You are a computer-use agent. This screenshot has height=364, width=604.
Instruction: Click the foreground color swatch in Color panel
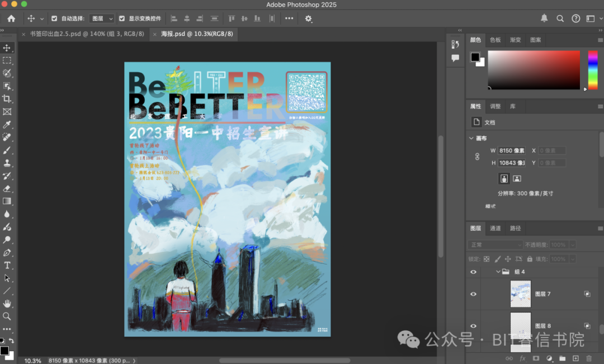[x=475, y=57]
